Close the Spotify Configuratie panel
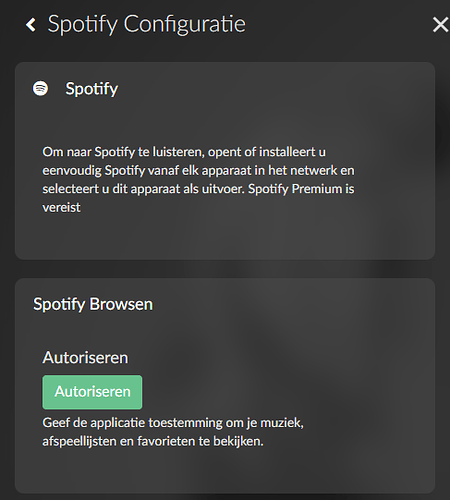Viewport: 450px width, 500px height. click(x=440, y=25)
